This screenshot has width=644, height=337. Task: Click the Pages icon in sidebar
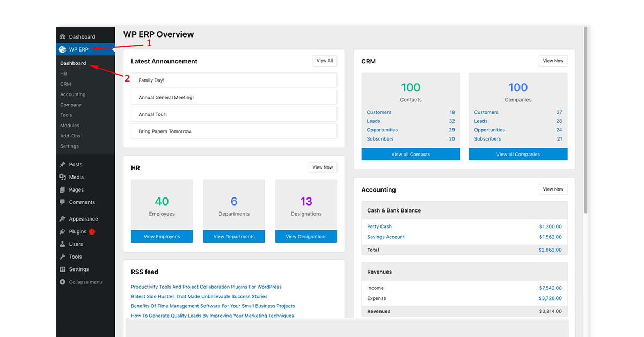[x=63, y=190]
